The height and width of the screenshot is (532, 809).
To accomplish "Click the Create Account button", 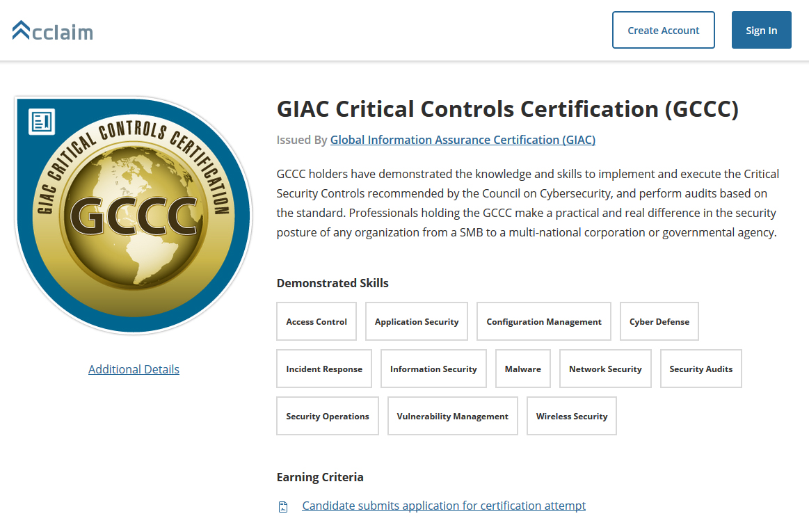I will (x=664, y=30).
